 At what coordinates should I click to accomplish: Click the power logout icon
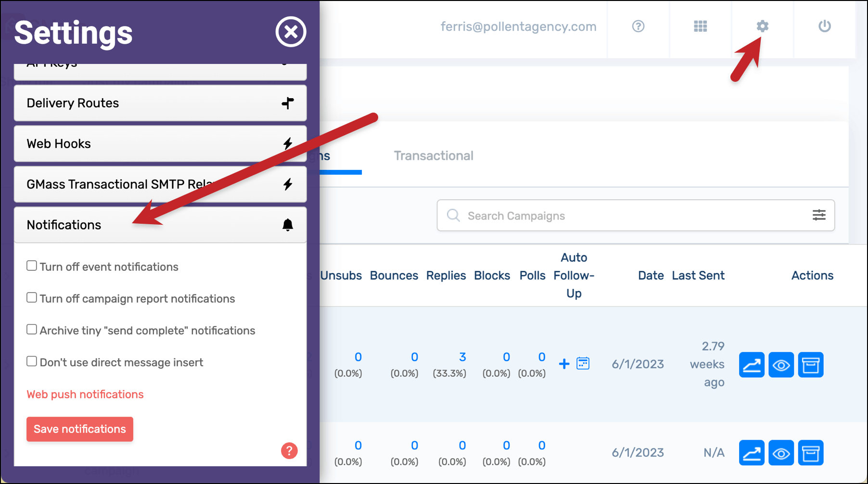tap(824, 26)
